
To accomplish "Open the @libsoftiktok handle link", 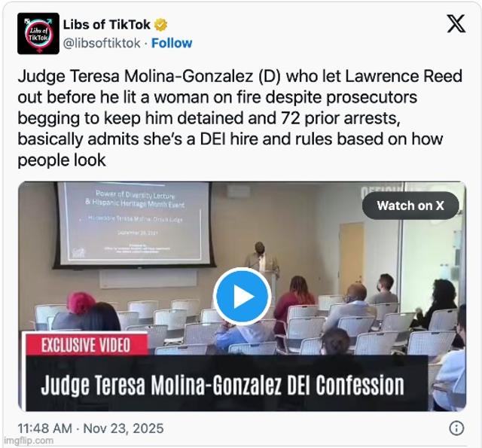I will pyautogui.click(x=102, y=43).
